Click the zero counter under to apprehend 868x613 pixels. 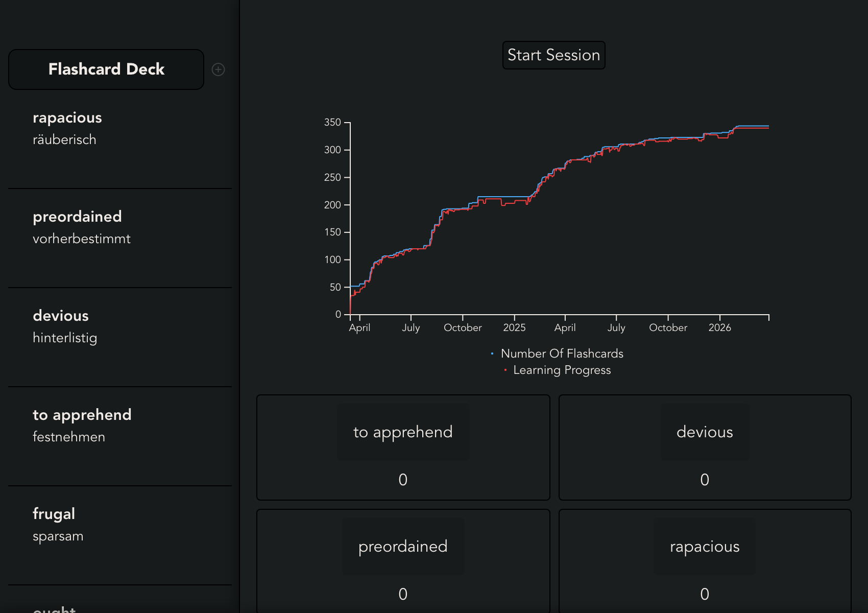coord(403,479)
